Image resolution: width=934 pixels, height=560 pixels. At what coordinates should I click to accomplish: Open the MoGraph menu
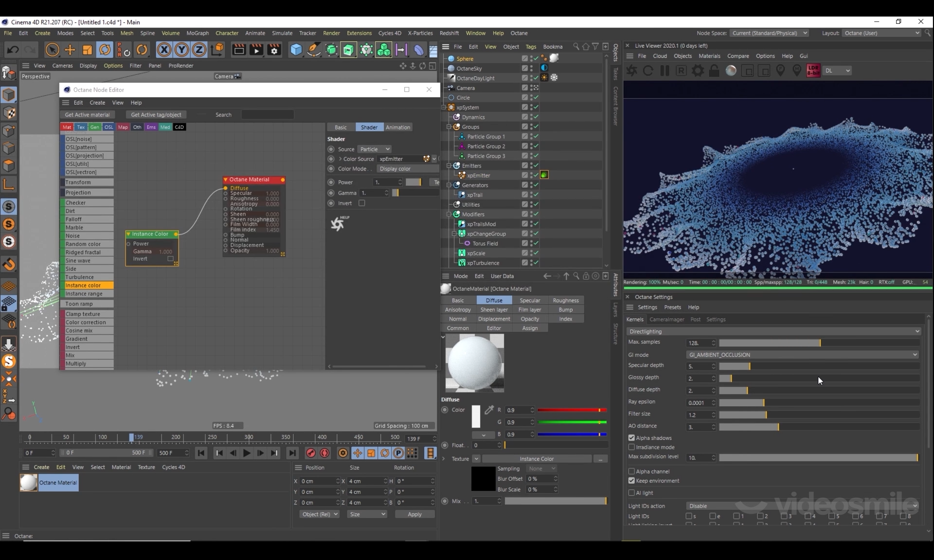[198, 33]
